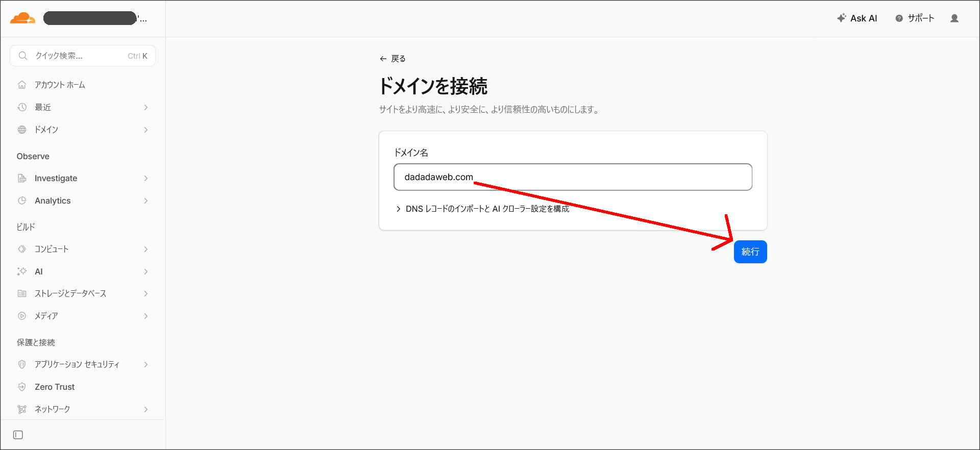
Task: Click the ネットワーク nodes icon
Action: click(22, 409)
